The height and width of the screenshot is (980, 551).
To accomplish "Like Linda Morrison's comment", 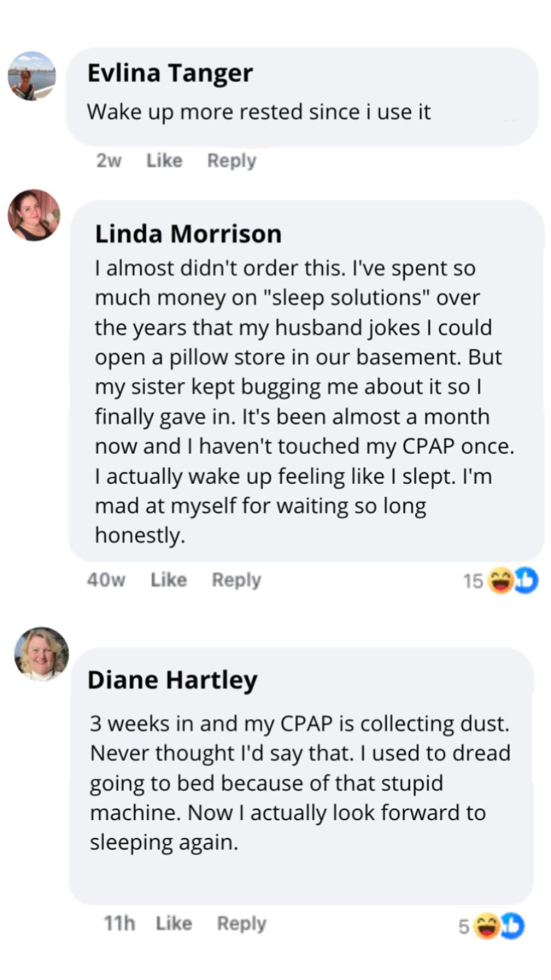I will [168, 579].
